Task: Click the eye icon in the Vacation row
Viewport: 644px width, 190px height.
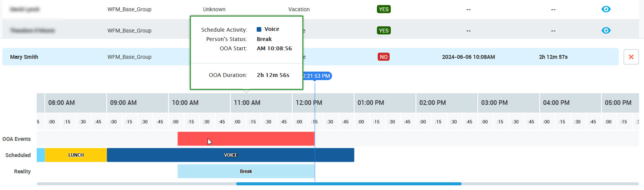Action: tap(606, 9)
